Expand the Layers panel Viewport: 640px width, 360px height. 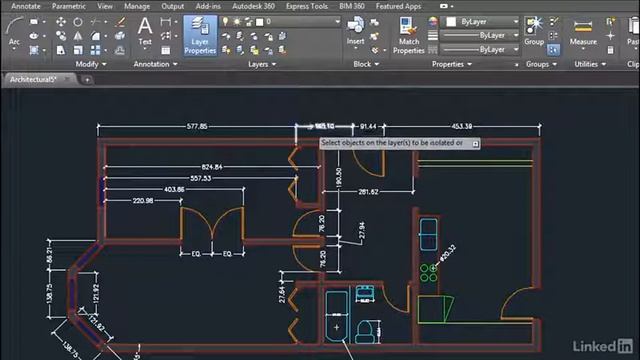[x=262, y=64]
